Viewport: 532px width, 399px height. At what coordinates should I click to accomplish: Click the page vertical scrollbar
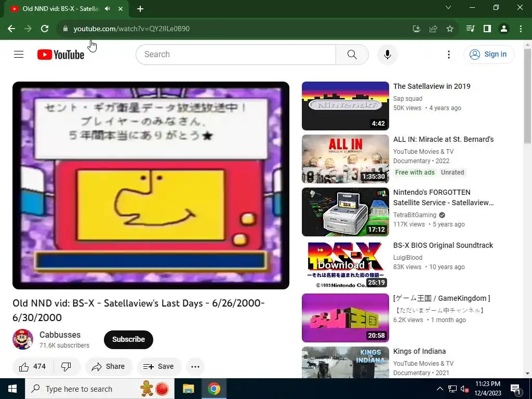click(527, 96)
